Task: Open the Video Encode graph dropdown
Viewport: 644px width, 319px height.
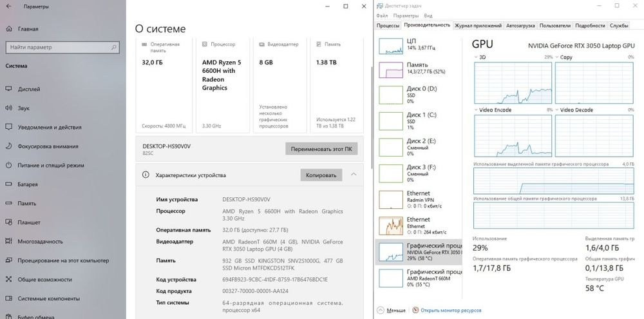Action: (476, 110)
